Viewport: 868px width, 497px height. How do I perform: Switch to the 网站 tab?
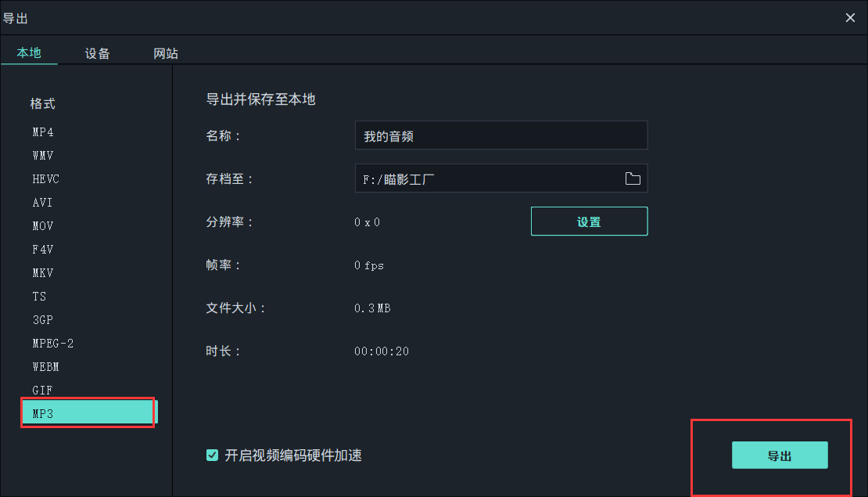coord(165,53)
